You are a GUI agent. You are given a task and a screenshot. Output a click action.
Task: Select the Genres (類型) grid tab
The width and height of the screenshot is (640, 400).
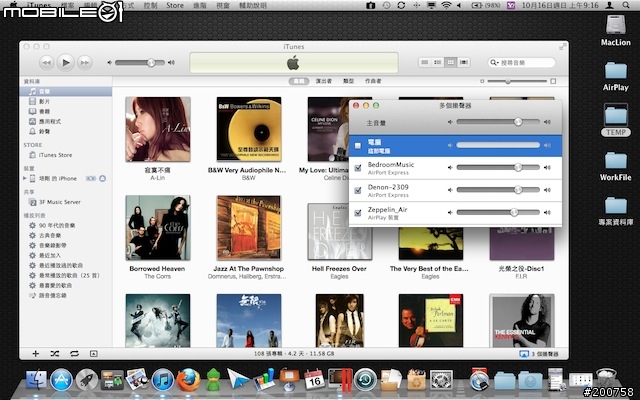[349, 81]
